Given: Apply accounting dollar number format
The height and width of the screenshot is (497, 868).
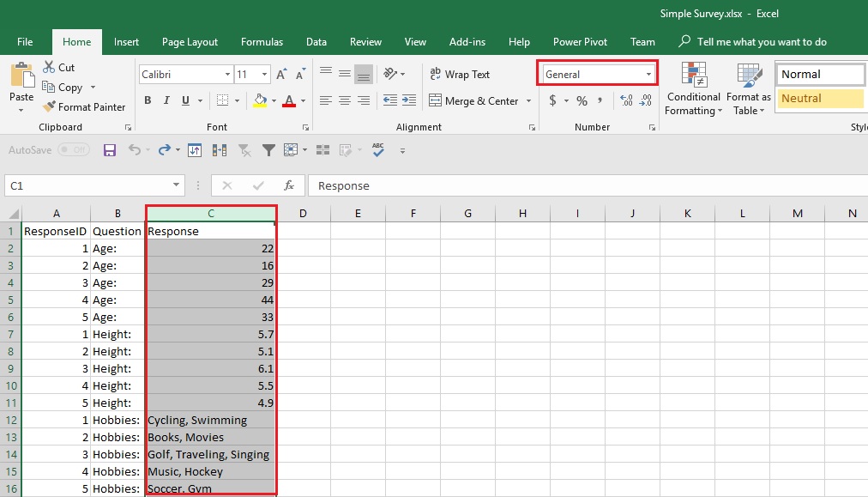Looking at the screenshot, I should (552, 100).
